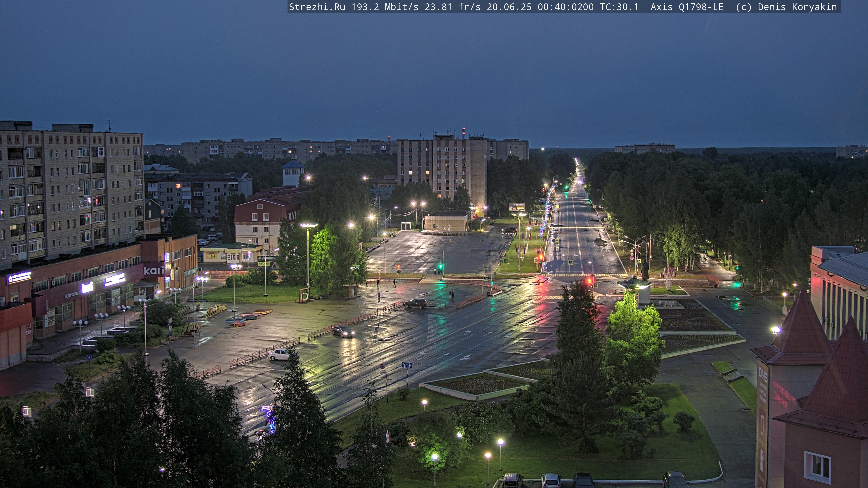Click the 23.81 fr/s frame rate value

point(453,7)
